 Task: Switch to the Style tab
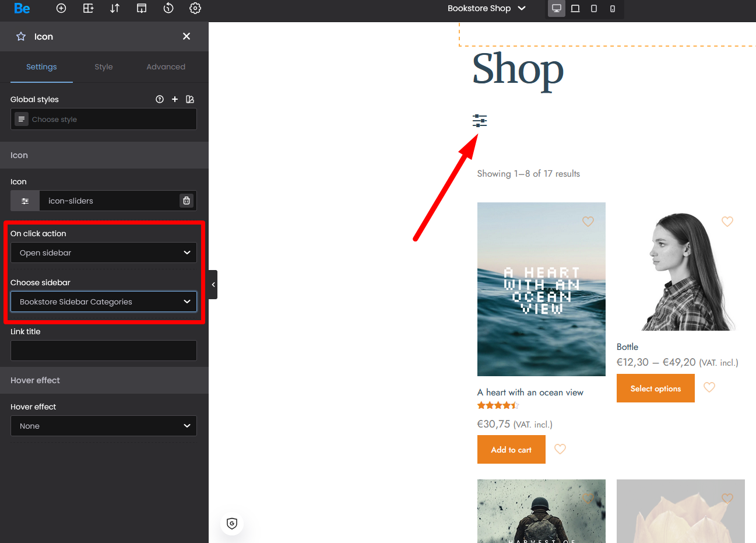coord(104,67)
